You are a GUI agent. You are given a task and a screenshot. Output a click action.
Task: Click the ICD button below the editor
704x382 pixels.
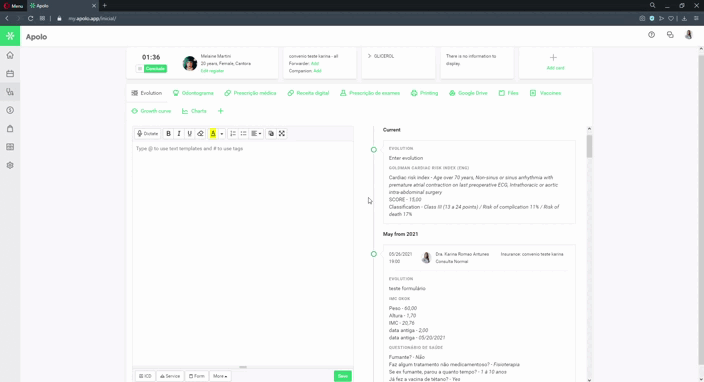click(145, 376)
